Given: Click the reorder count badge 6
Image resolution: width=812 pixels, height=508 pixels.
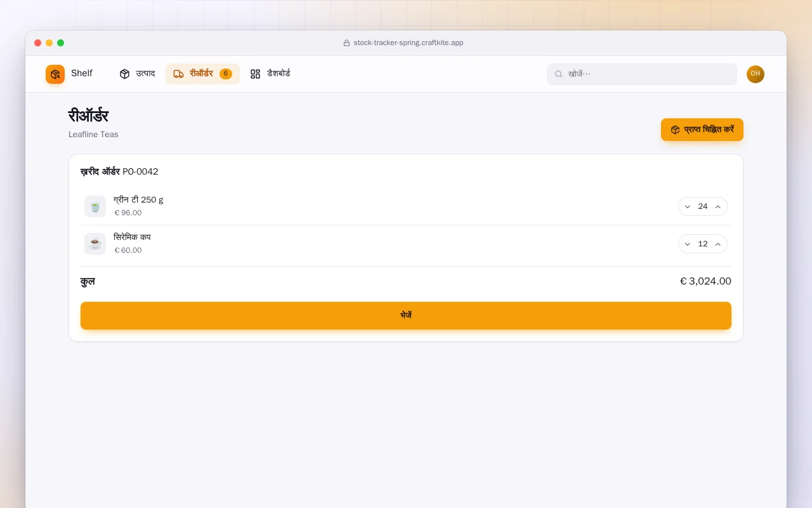Looking at the screenshot, I should [x=225, y=74].
